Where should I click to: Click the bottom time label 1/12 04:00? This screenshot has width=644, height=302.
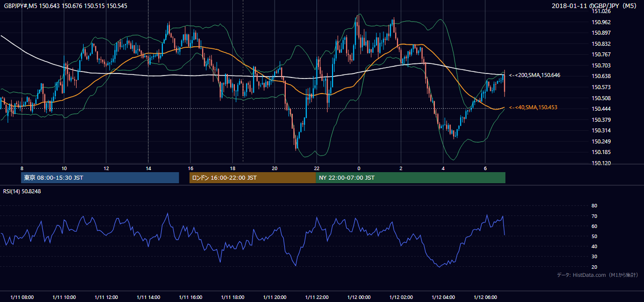click(443, 297)
